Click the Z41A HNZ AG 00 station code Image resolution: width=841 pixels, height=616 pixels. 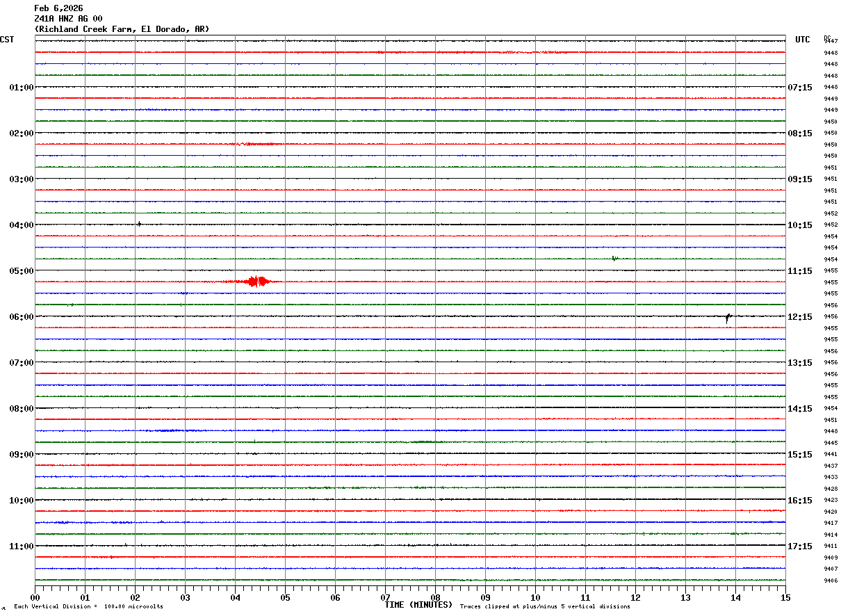coord(68,19)
